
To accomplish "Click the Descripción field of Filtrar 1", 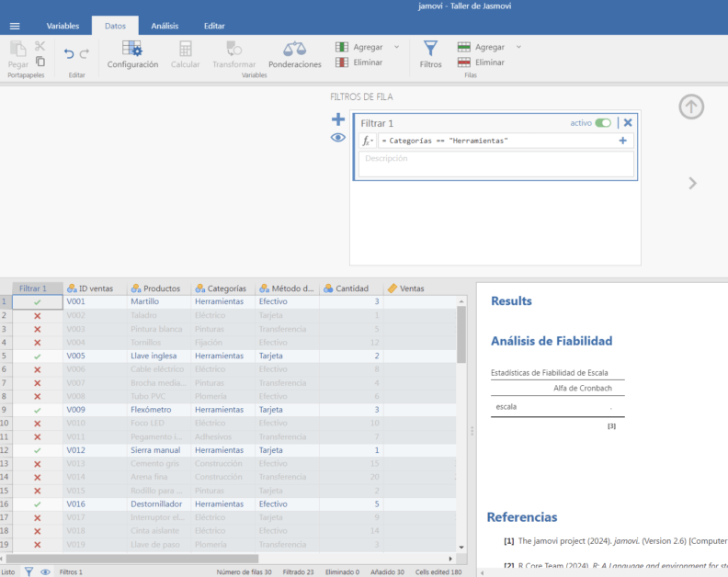I will (x=495, y=164).
